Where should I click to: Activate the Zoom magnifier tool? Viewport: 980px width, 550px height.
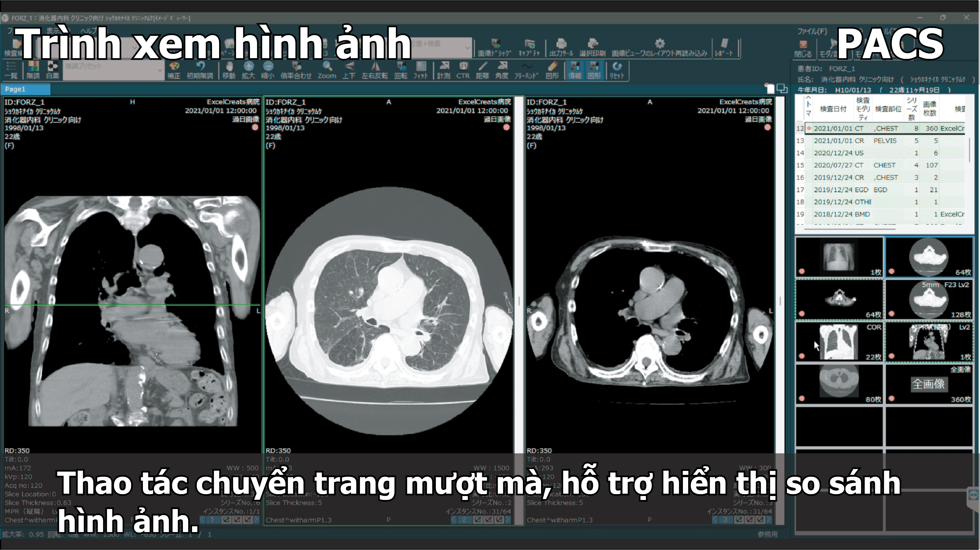pos(327,70)
